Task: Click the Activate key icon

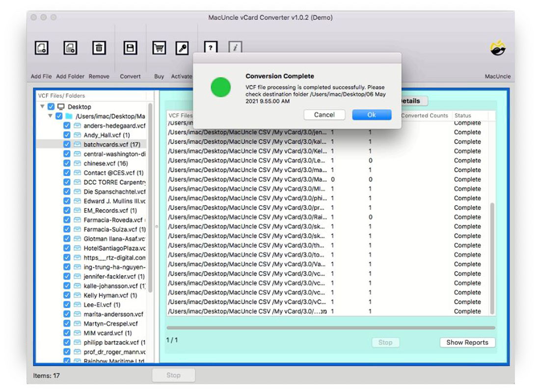Action: (x=182, y=48)
